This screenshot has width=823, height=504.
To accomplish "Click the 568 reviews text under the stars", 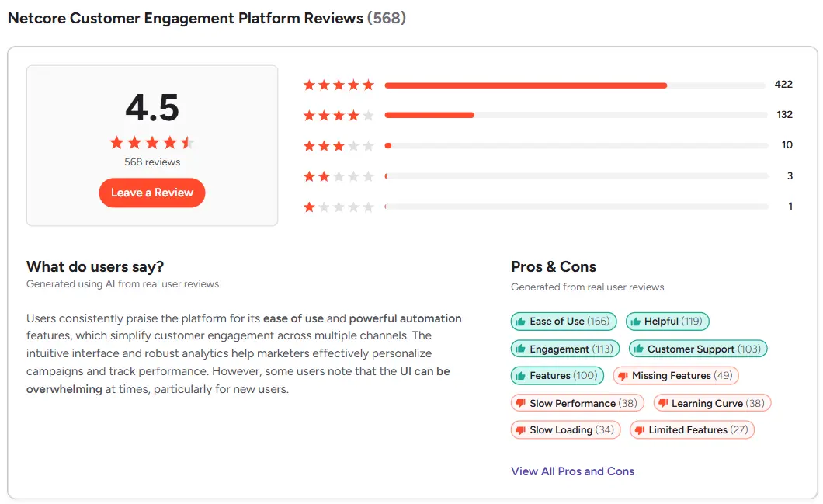I will [x=152, y=162].
